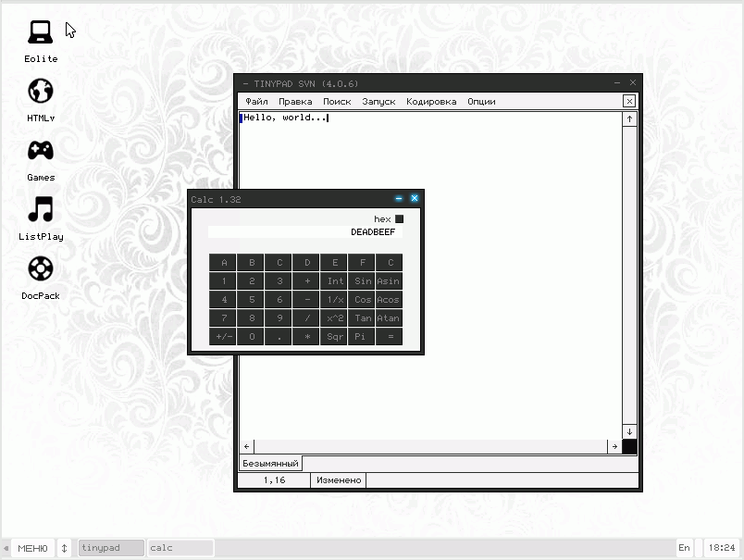Launch ListPlay music player icon
The width and height of the screenshot is (744, 560).
(x=40, y=210)
